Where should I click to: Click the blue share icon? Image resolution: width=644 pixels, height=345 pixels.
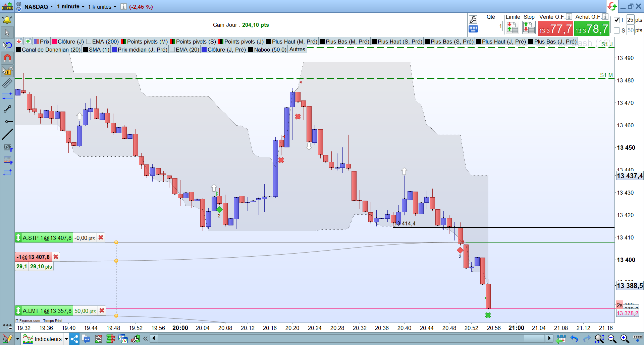click(74, 339)
